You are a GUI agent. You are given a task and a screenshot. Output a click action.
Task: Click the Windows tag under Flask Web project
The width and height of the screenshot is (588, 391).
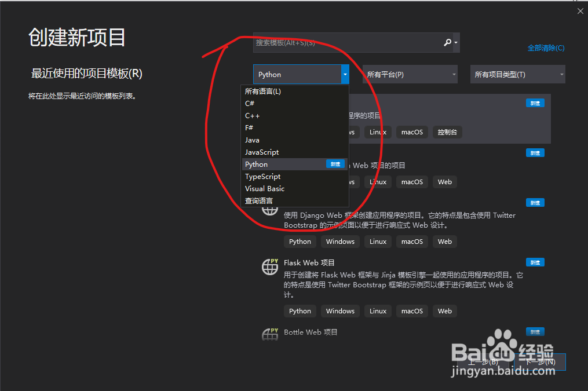pyautogui.click(x=340, y=311)
